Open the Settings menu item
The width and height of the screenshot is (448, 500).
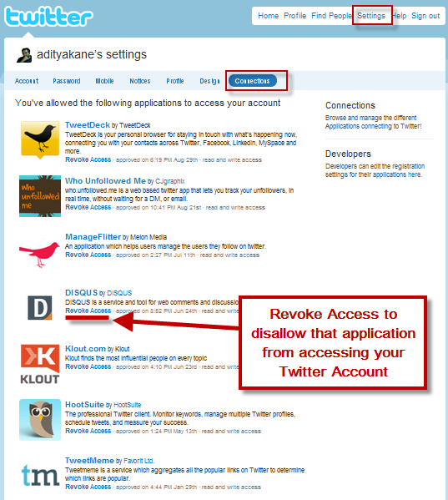click(371, 16)
